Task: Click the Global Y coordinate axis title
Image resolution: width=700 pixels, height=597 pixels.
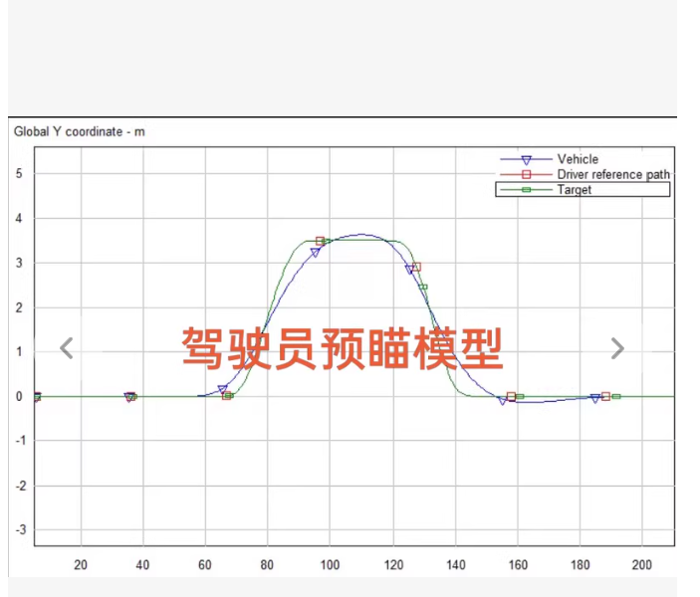Action: 79,131
